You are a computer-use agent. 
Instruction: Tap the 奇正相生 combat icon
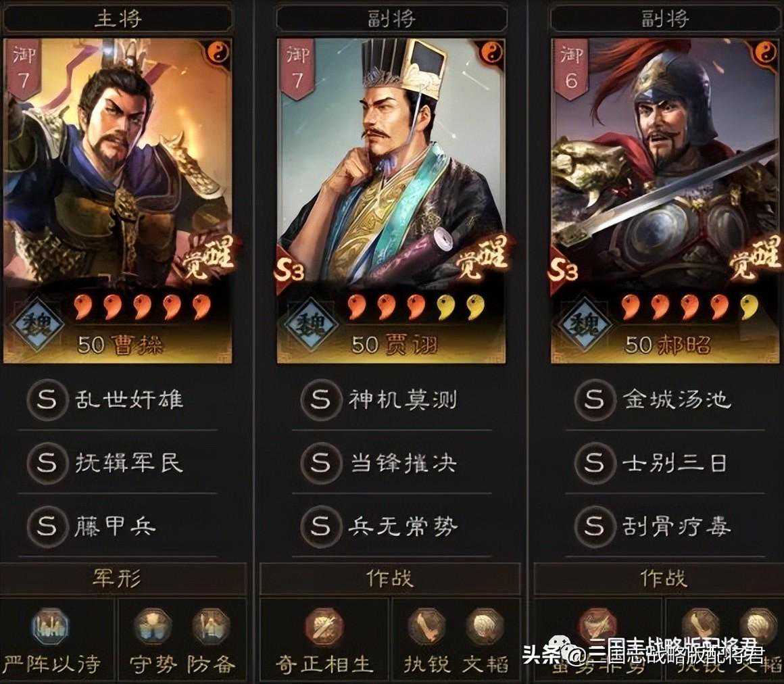(325, 627)
